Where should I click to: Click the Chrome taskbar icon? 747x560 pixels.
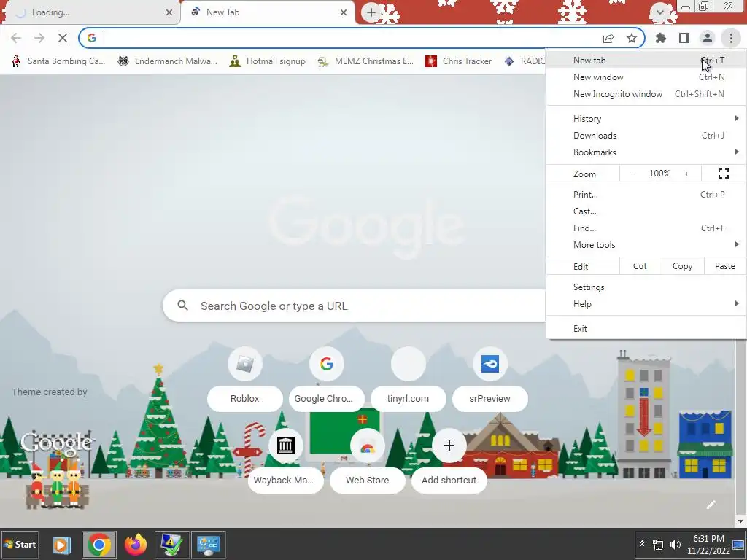tap(98, 544)
